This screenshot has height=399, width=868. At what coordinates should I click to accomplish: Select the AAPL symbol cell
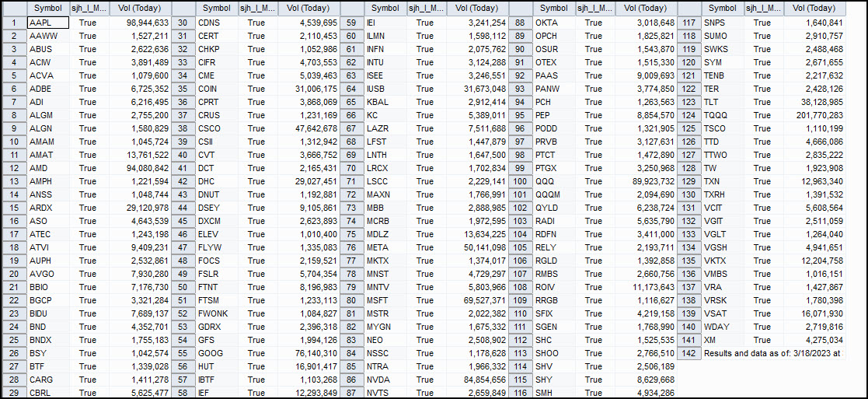(x=48, y=22)
